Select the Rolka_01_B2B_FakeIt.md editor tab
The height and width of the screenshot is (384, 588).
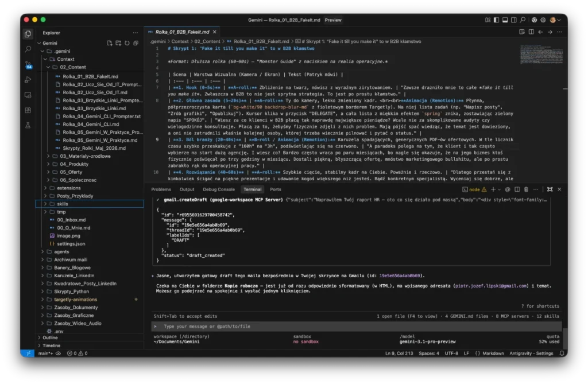[x=182, y=32]
